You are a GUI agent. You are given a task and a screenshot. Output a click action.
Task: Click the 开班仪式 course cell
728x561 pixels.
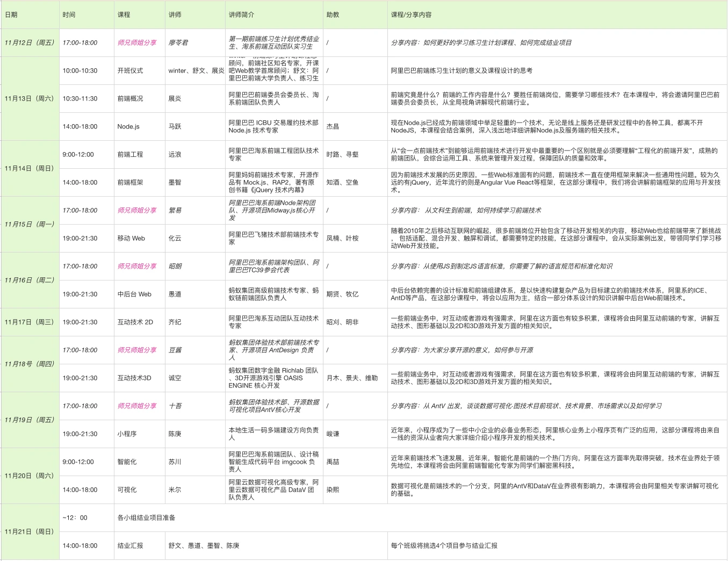130,71
